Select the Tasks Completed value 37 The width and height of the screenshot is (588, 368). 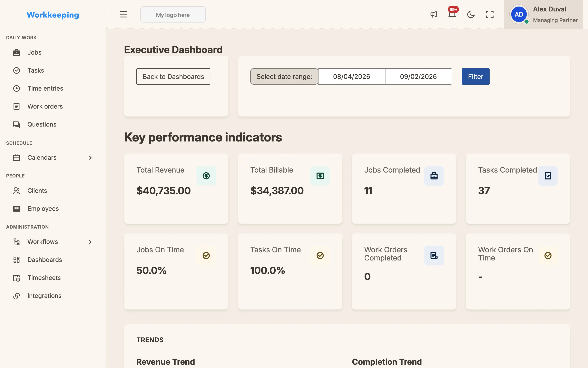(x=484, y=191)
